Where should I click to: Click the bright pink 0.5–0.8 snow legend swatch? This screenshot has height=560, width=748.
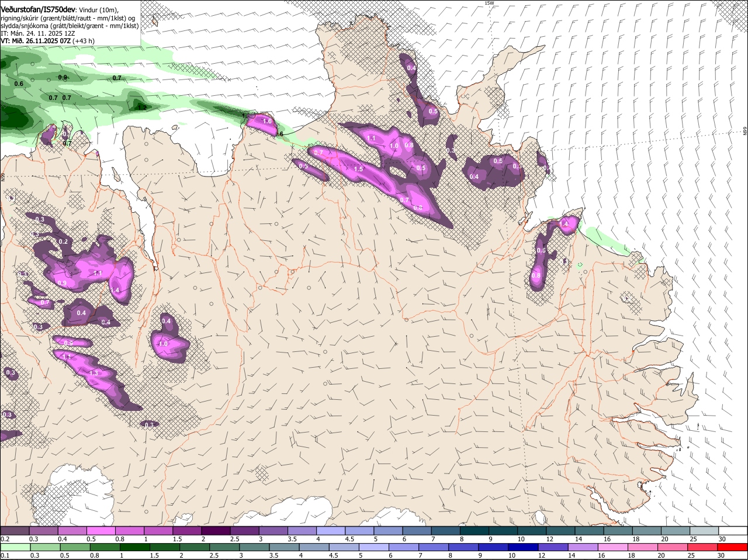coord(101,531)
